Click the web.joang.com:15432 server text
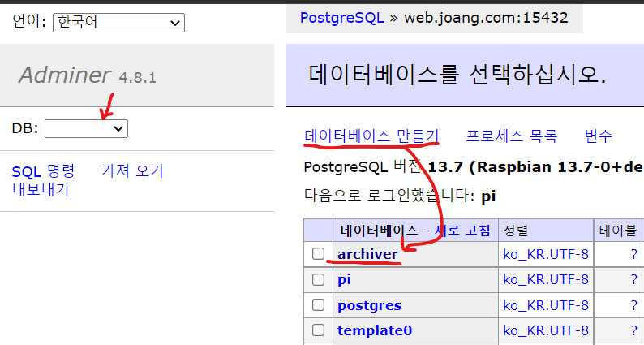This screenshot has height=345, width=644. [x=487, y=18]
